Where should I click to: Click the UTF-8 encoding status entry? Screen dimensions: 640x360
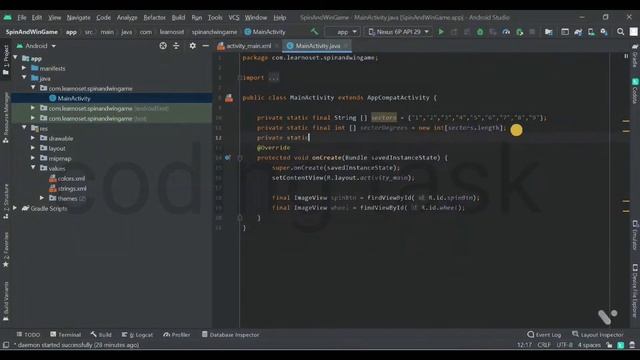tap(564, 345)
